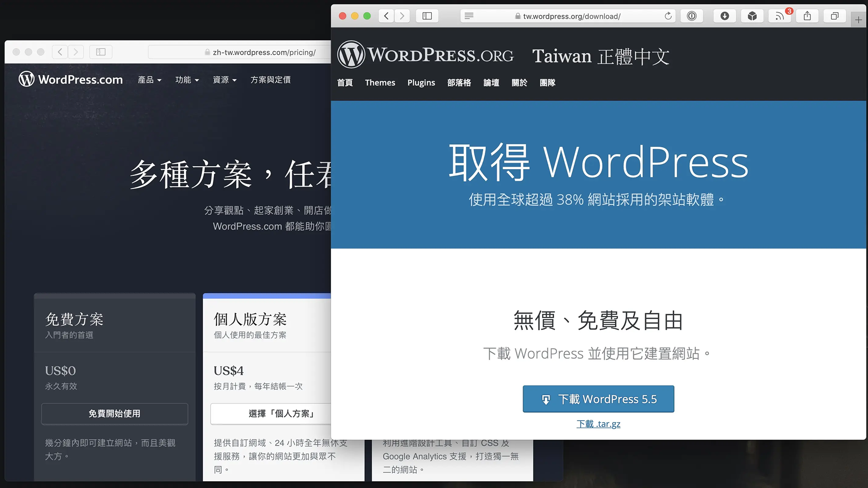Click the cube extension icon

[x=752, y=16]
